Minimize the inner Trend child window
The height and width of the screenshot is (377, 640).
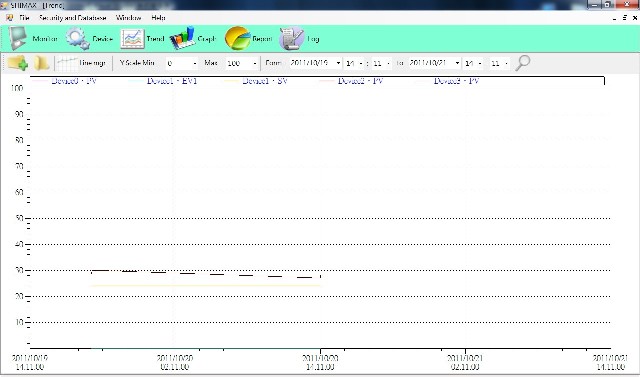click(614, 18)
